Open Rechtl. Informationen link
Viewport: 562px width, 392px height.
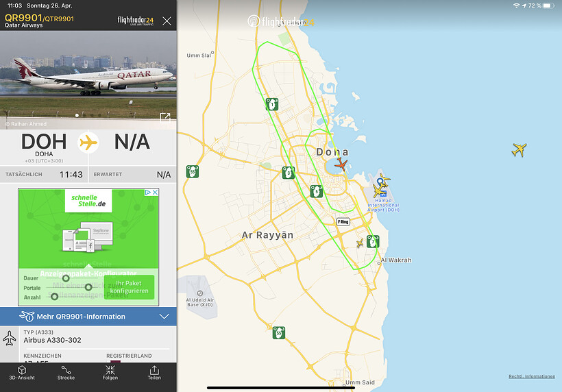tap(532, 376)
